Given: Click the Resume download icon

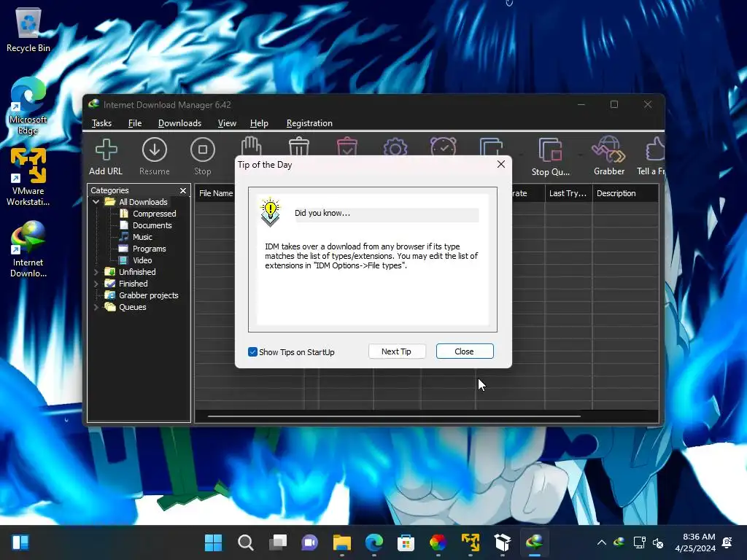Looking at the screenshot, I should click(x=155, y=150).
